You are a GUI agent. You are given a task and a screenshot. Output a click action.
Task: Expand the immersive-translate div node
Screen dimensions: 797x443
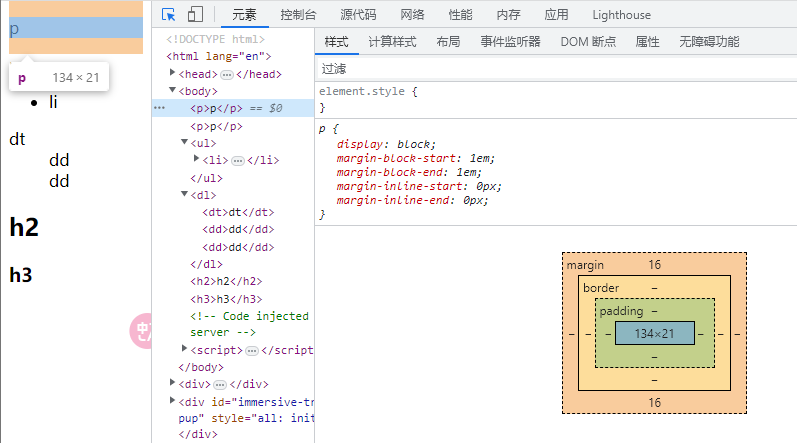coord(173,401)
